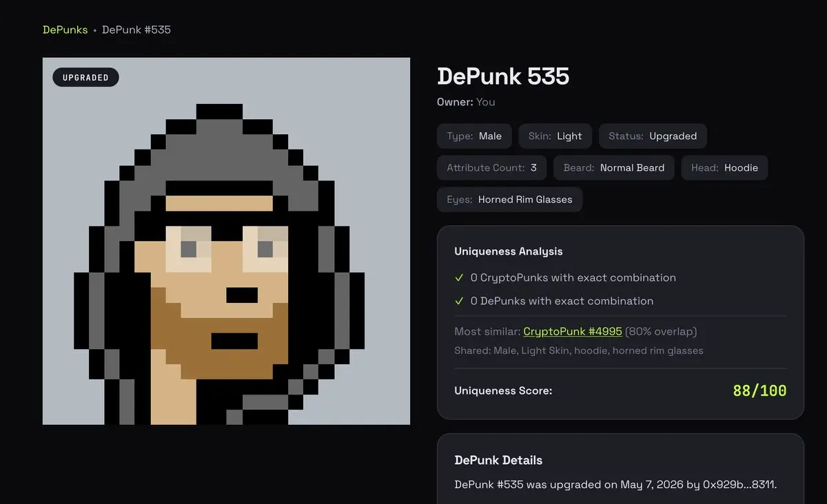The image size is (827, 504).
Task: Select the Attribute Count: 3 chip
Action: (491, 167)
